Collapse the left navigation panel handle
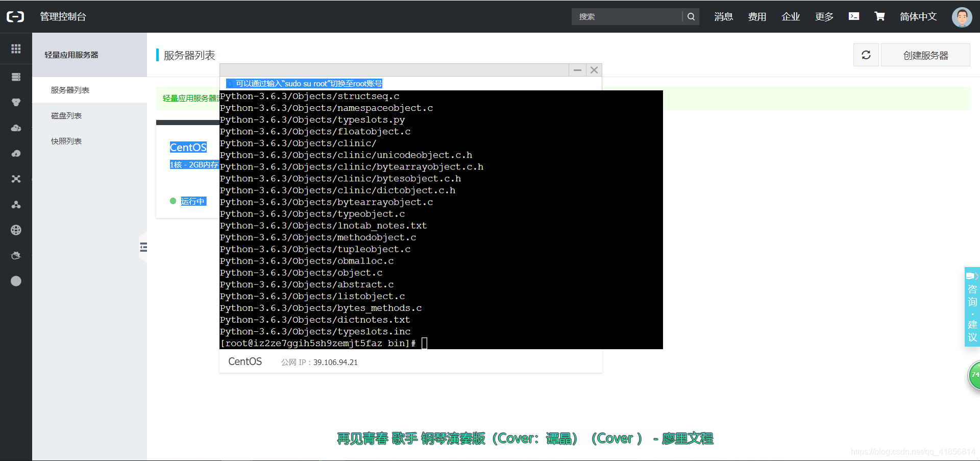Screen dimensions: 980x461 pos(143,247)
